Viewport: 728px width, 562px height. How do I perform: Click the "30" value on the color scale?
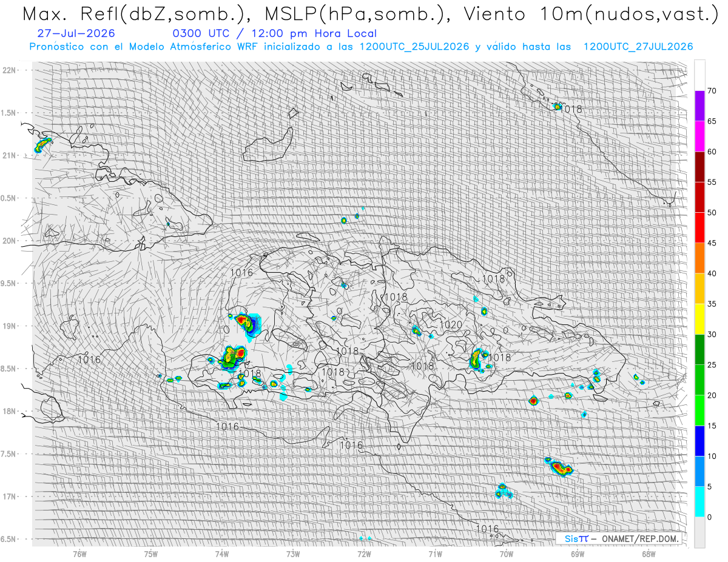tap(712, 334)
